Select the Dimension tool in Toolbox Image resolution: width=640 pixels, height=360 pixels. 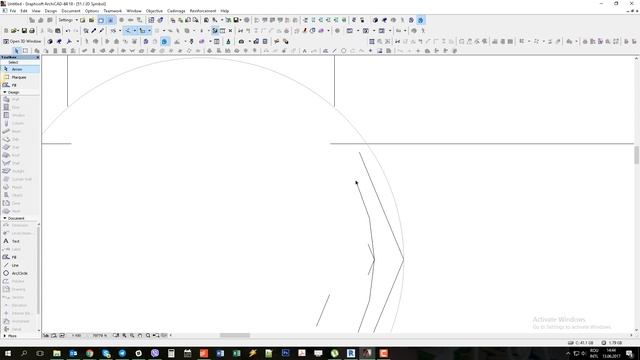(x=19, y=225)
